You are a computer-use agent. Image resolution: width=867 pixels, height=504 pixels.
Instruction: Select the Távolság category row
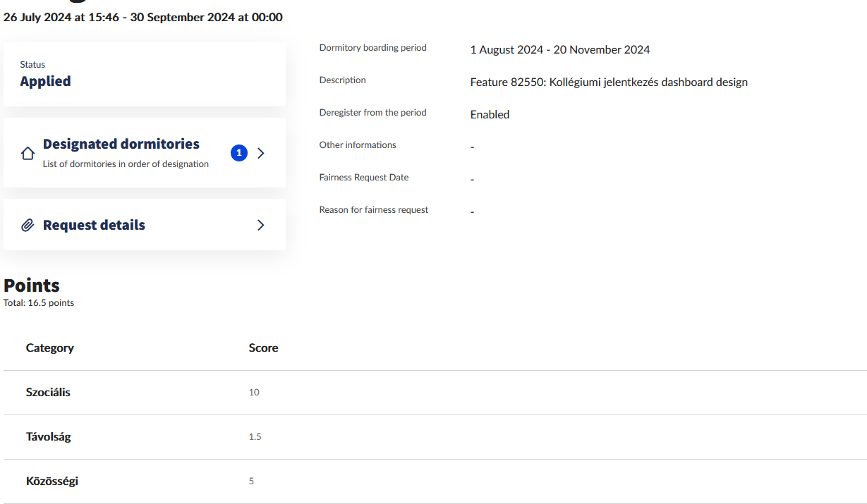pyautogui.click(x=49, y=436)
